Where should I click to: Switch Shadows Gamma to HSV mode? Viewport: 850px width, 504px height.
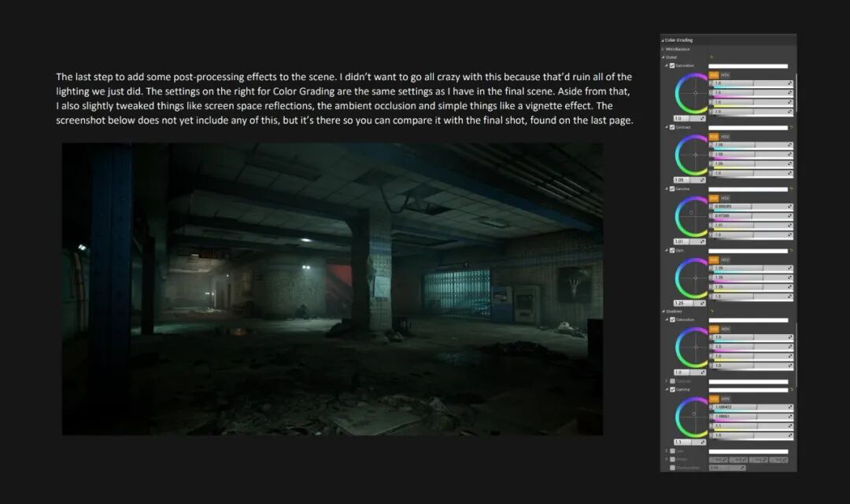point(726,399)
